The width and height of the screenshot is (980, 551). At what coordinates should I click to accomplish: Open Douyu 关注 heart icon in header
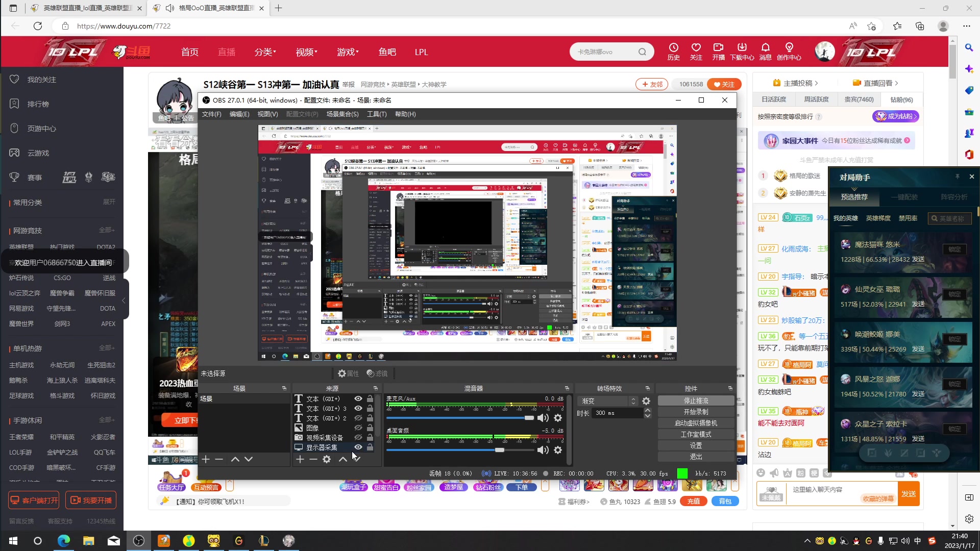pyautogui.click(x=696, y=51)
